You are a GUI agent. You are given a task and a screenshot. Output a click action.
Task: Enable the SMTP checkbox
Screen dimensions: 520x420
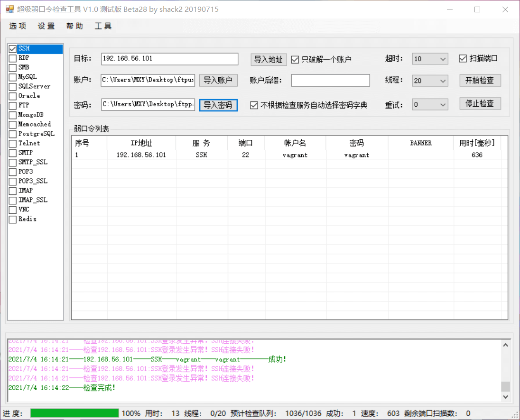[13, 153]
